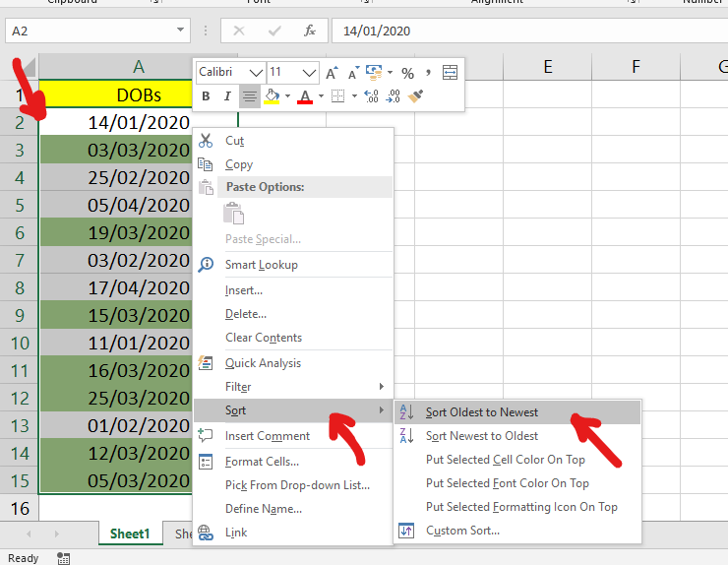Click the Format Cells icon
Viewport: 728px width, 565px height.
tap(206, 462)
